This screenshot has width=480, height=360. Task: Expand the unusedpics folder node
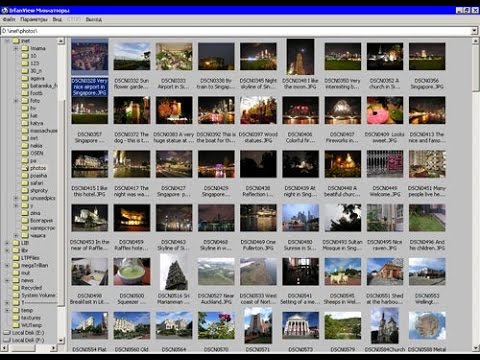click(16, 198)
